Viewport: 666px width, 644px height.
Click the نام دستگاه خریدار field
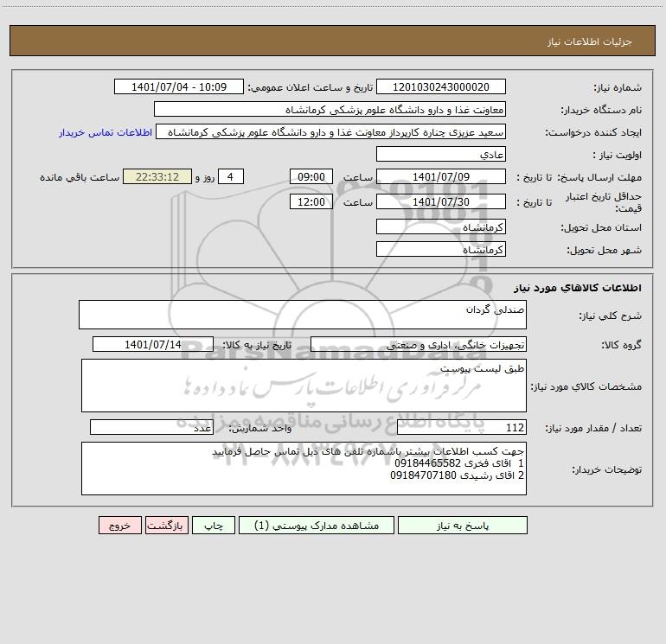click(x=330, y=110)
